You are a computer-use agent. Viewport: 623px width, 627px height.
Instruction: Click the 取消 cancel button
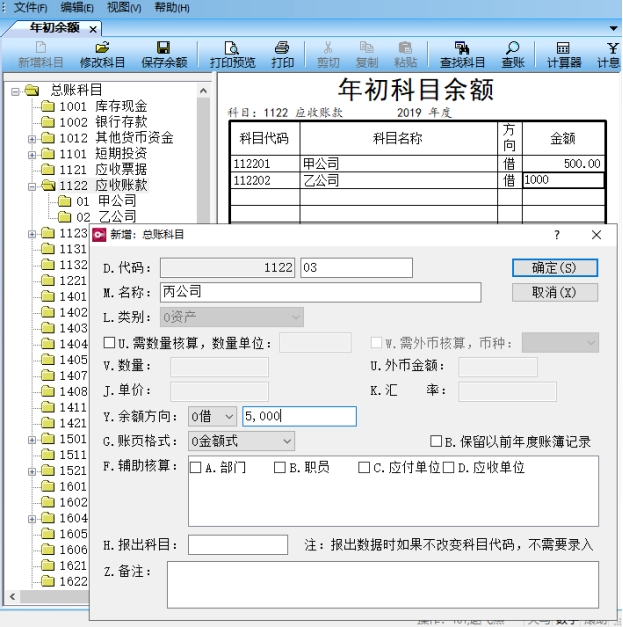point(555,293)
